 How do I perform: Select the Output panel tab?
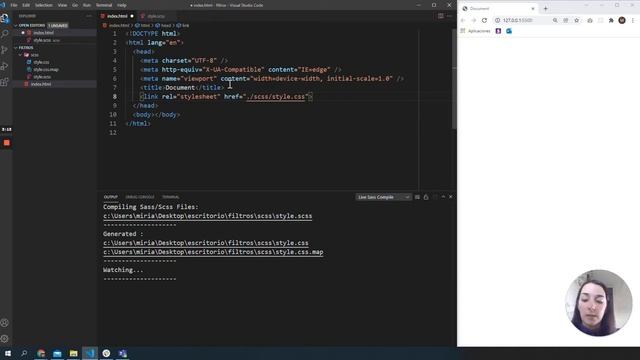(110, 197)
